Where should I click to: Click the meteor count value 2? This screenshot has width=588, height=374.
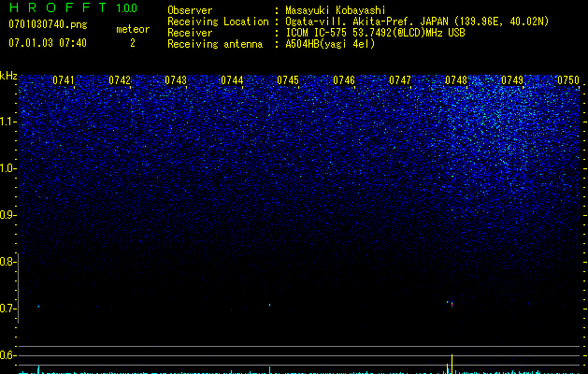click(x=133, y=43)
